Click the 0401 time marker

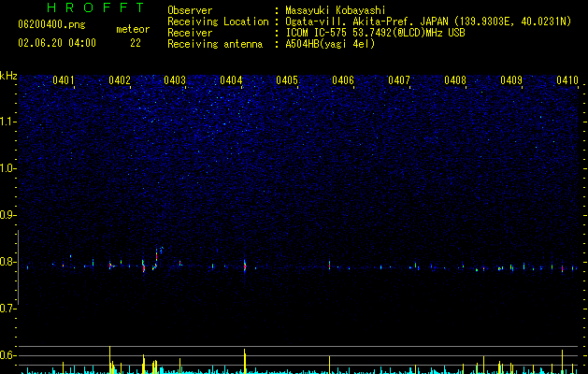(x=64, y=80)
